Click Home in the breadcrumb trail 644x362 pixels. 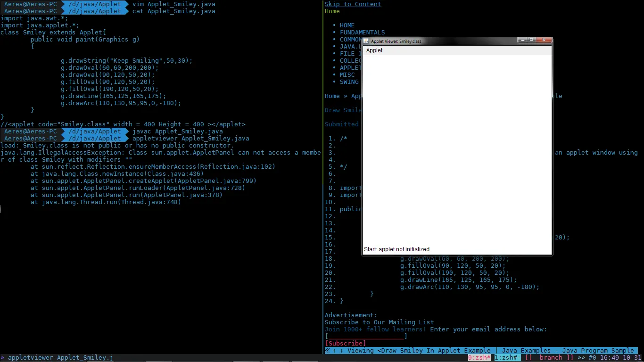[332, 96]
